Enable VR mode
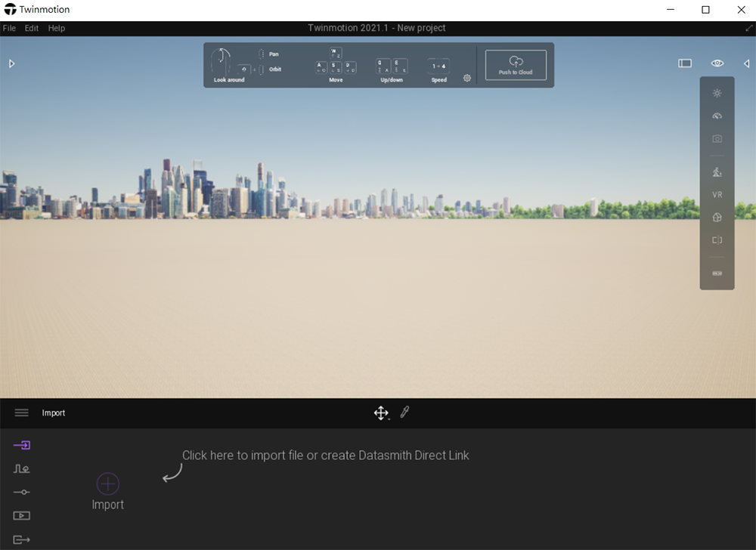The image size is (756, 550). click(x=717, y=195)
